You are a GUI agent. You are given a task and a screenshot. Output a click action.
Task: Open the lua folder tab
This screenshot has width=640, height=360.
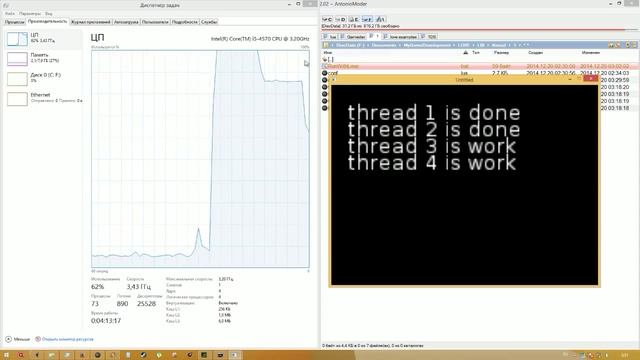click(x=330, y=37)
